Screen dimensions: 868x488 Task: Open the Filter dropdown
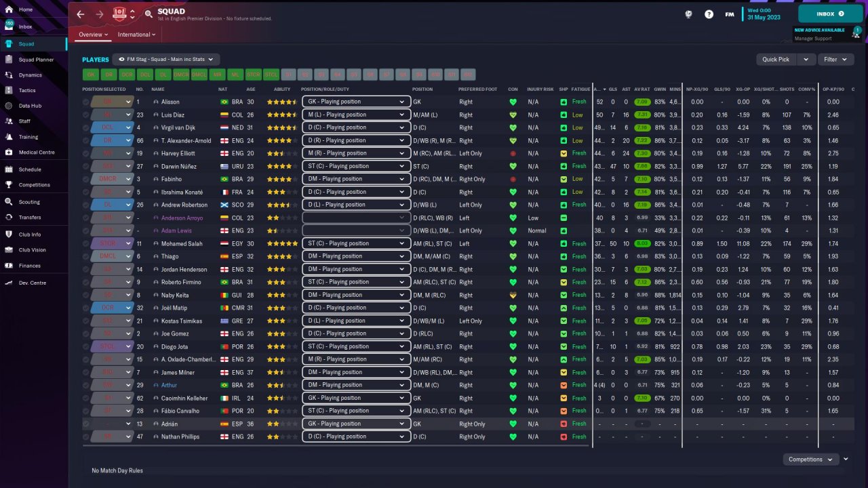click(x=835, y=60)
